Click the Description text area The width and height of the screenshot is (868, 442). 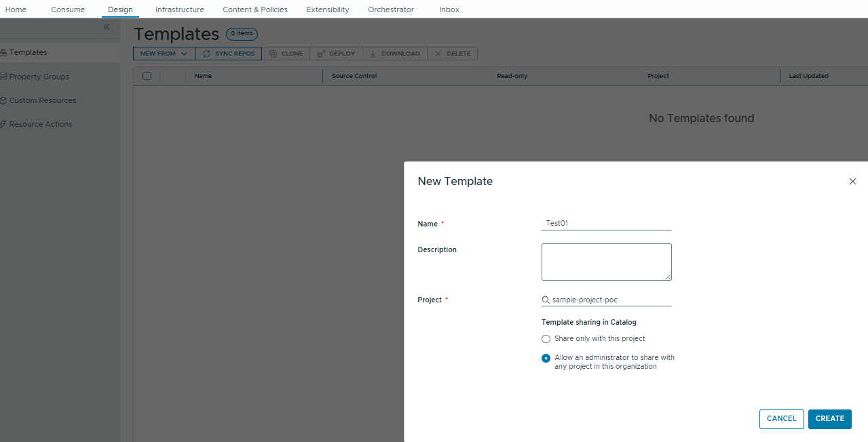click(x=606, y=262)
